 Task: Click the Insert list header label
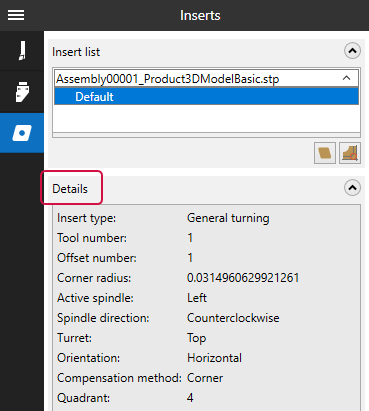[76, 52]
